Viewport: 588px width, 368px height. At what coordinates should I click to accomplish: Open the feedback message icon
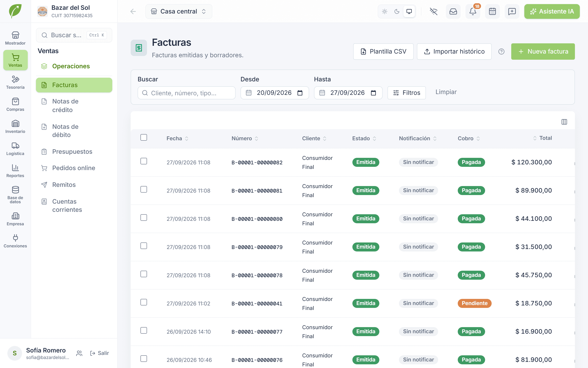tap(512, 11)
